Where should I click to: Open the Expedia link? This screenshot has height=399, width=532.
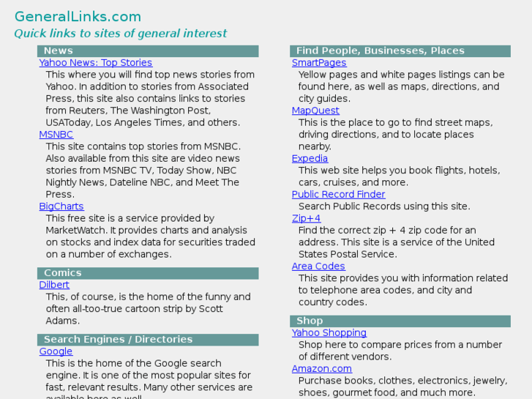310,159
